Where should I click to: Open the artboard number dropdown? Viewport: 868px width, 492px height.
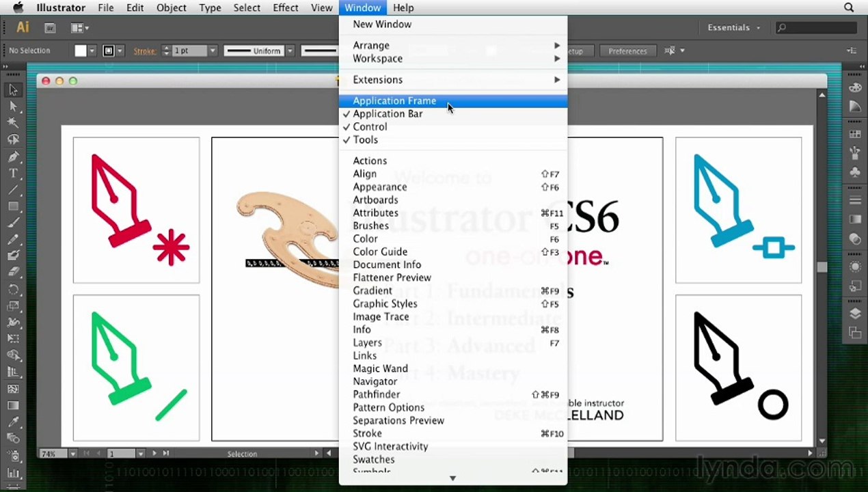140,454
